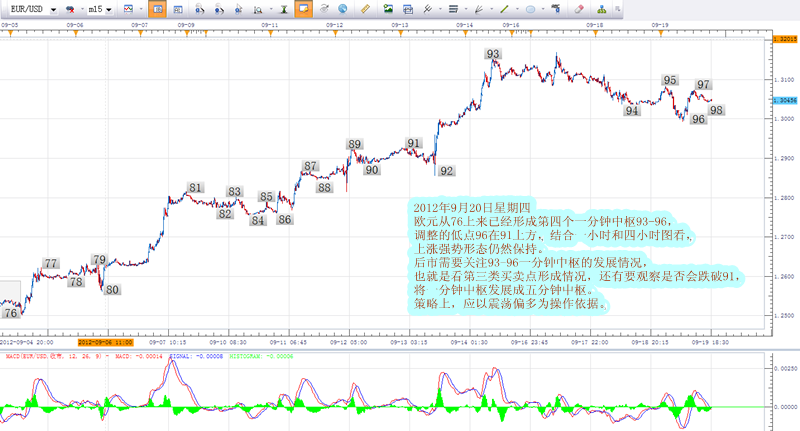The width and height of the screenshot is (800, 431).
Task: Select the ellipse shape drawing tool
Action: [531, 9]
